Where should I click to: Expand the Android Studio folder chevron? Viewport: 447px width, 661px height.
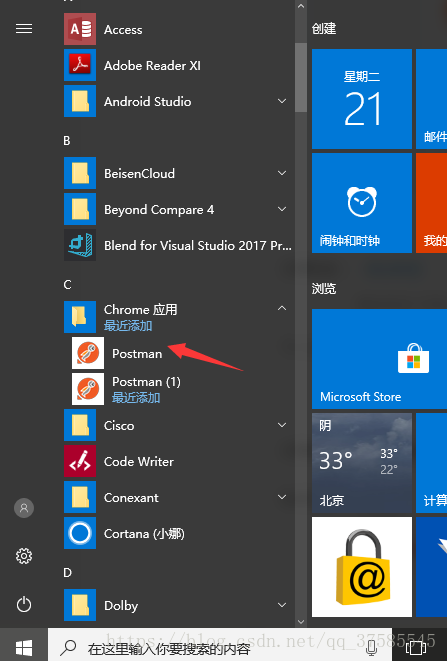tap(282, 101)
